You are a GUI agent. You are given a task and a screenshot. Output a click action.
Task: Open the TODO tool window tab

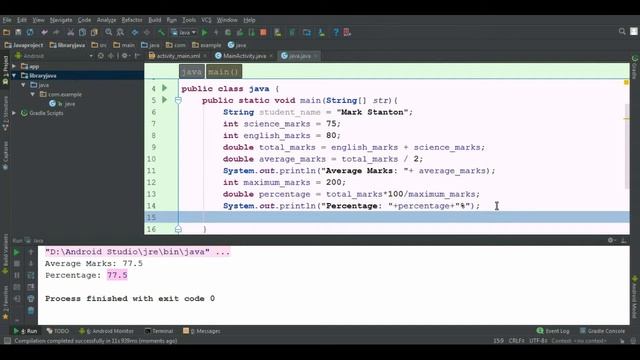pyautogui.click(x=58, y=331)
